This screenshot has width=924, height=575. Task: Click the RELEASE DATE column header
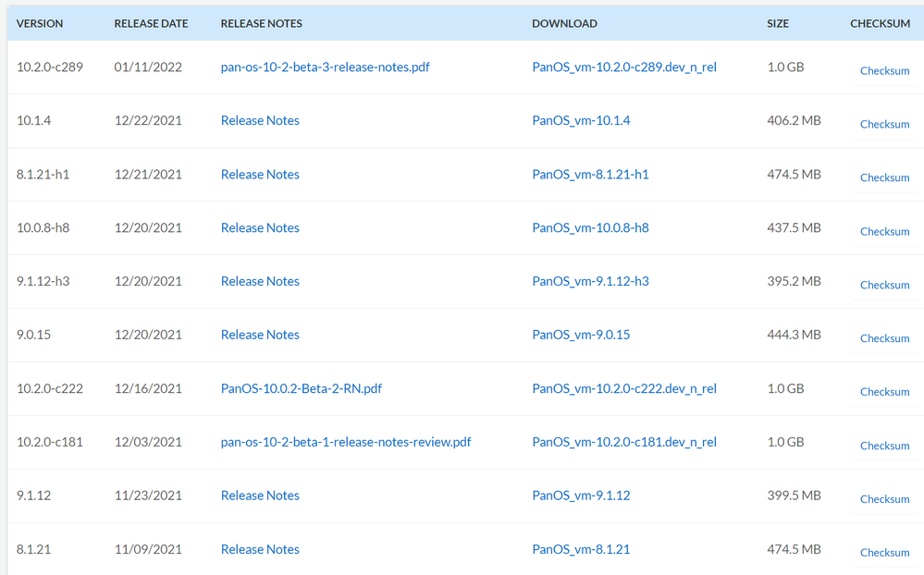[x=151, y=24]
